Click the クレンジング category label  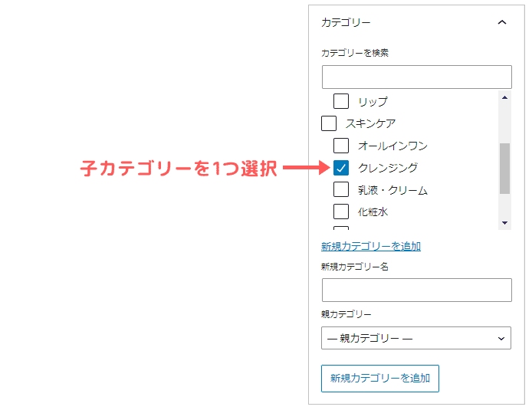tap(388, 168)
